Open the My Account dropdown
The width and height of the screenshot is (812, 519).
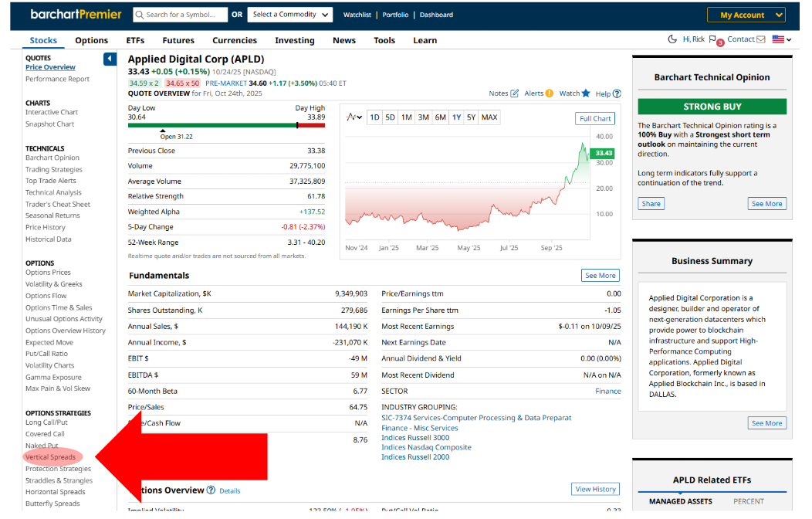746,15
